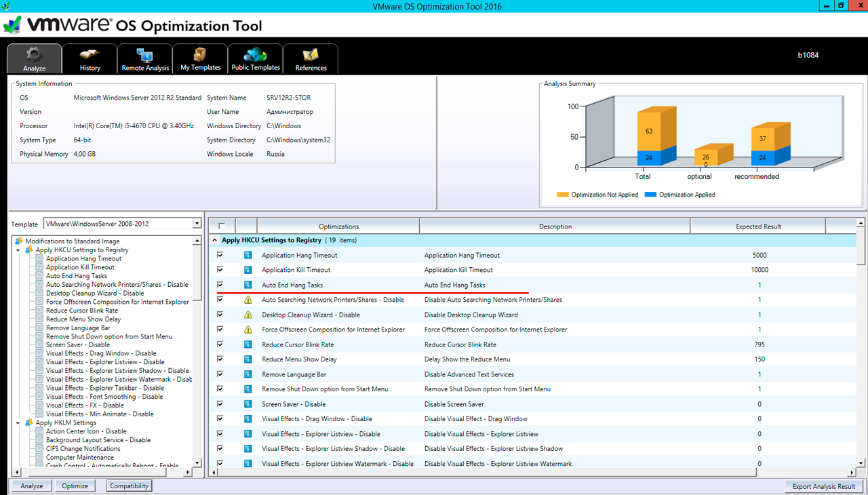The width and height of the screenshot is (868, 495).
Task: Open the Remote Analysis tab icon
Action: (x=145, y=56)
